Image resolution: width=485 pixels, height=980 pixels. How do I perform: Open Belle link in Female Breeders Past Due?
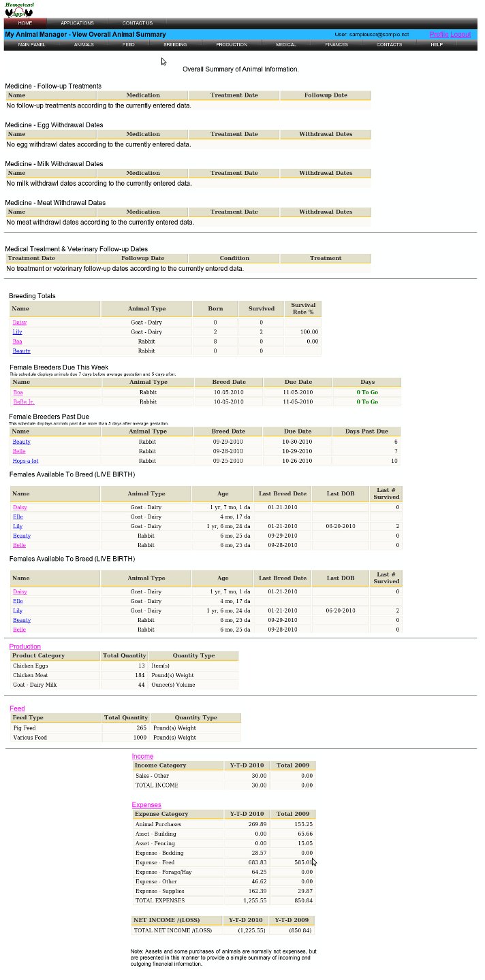point(19,451)
